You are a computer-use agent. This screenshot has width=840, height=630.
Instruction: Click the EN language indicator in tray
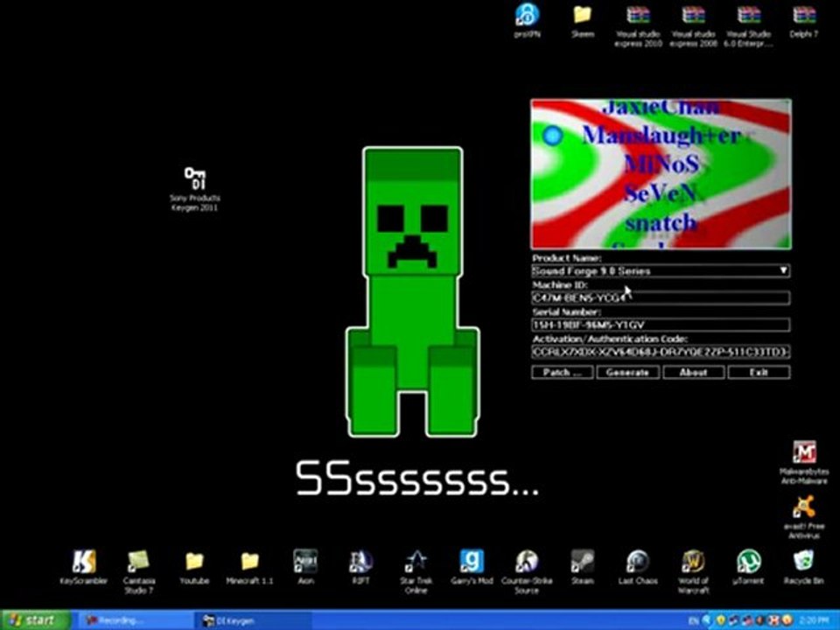pyautogui.click(x=693, y=620)
